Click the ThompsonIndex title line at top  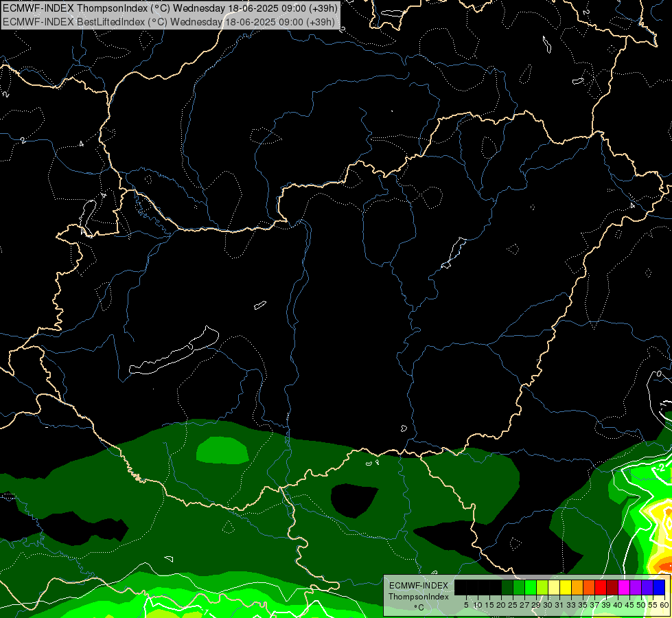(x=170, y=8)
